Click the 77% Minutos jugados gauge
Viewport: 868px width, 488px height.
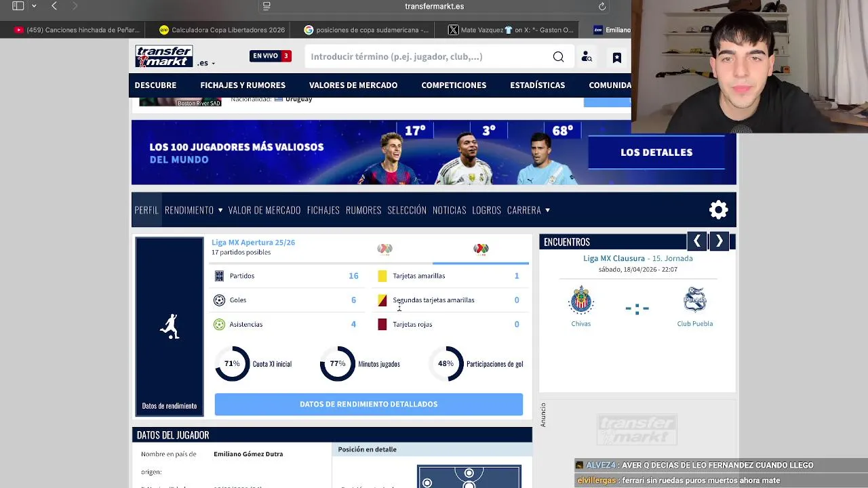[337, 364]
